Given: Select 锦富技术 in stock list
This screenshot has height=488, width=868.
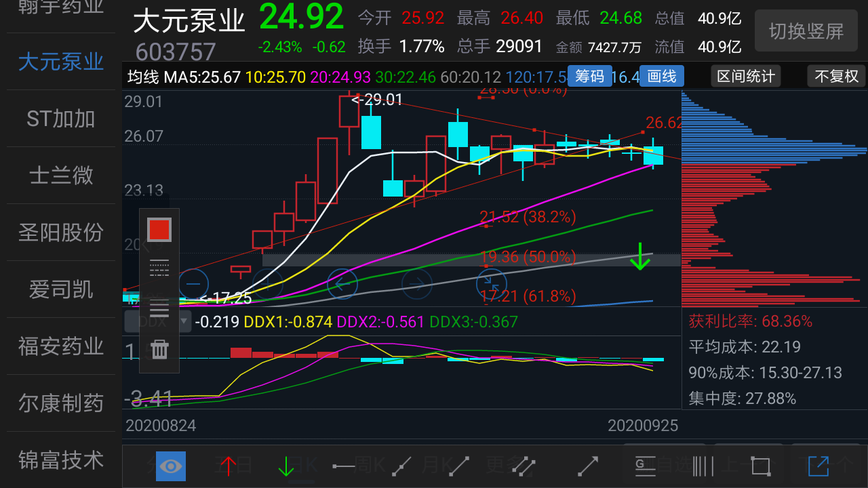Looking at the screenshot, I should click(61, 460).
